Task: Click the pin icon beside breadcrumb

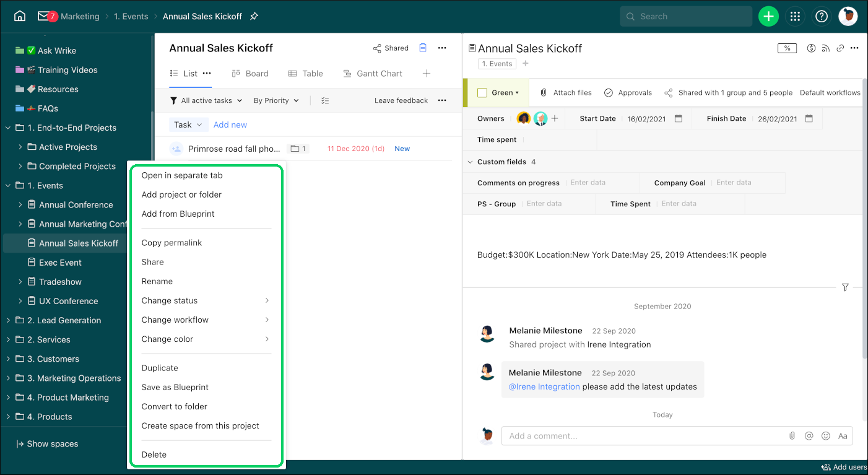Action: [254, 16]
